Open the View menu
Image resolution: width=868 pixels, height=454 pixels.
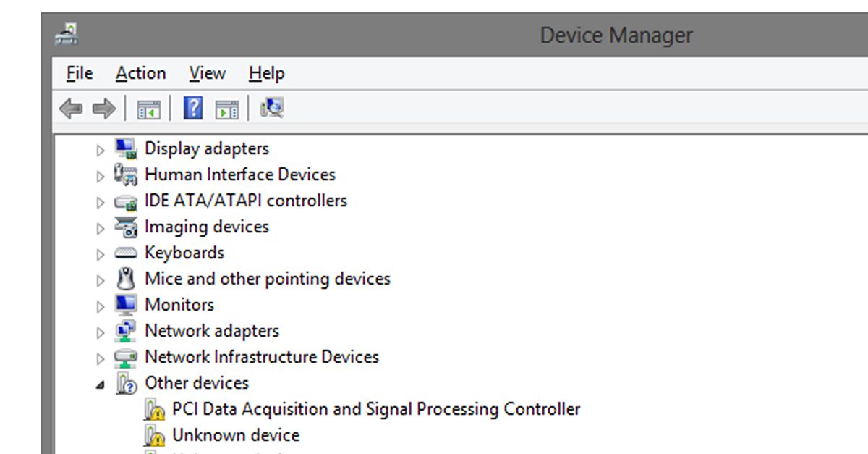click(206, 73)
